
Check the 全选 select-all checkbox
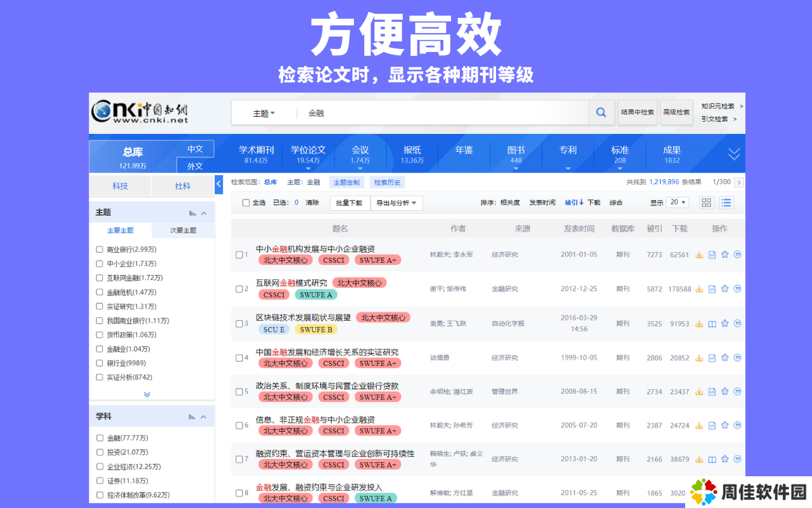246,203
